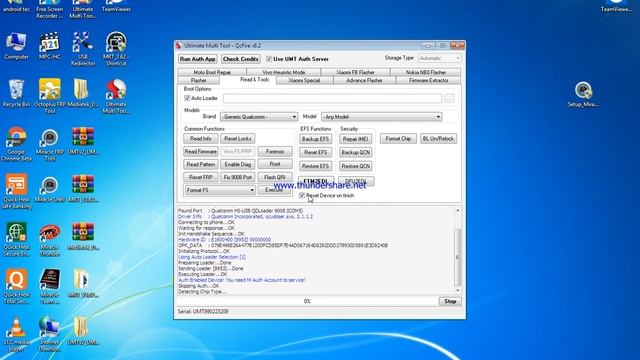Click the Reset FRP button
This screenshot has height=360, width=640.
(x=201, y=177)
